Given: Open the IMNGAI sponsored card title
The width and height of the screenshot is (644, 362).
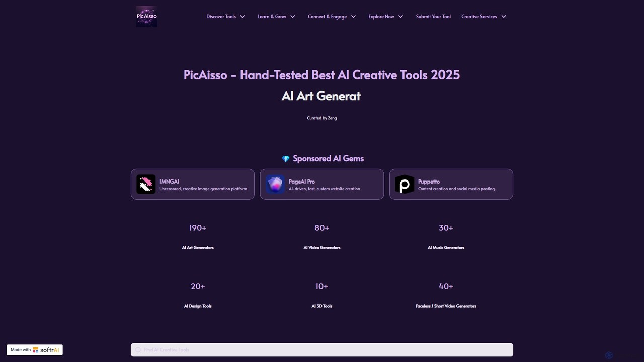Looking at the screenshot, I should [169, 182].
